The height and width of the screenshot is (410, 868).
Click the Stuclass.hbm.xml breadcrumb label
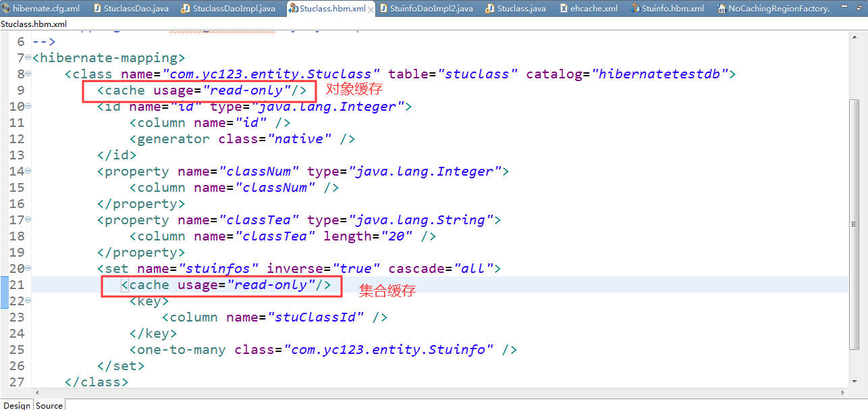(x=34, y=24)
